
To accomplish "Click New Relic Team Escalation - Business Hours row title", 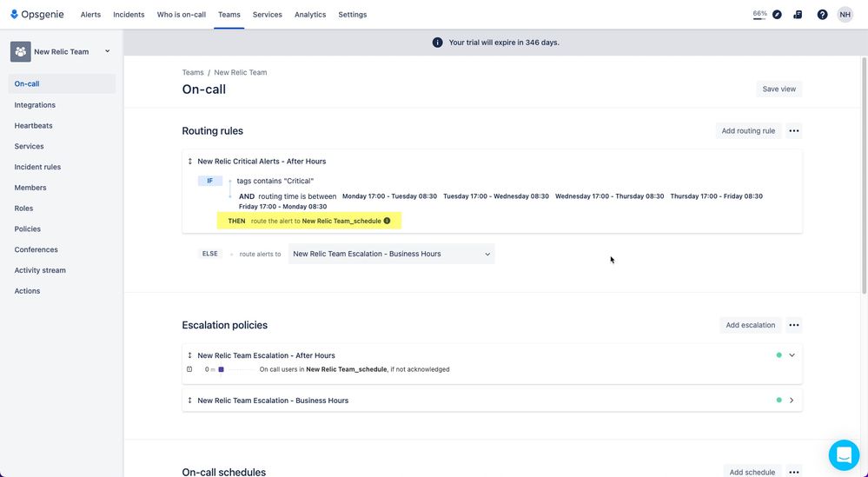I will click(x=273, y=401).
